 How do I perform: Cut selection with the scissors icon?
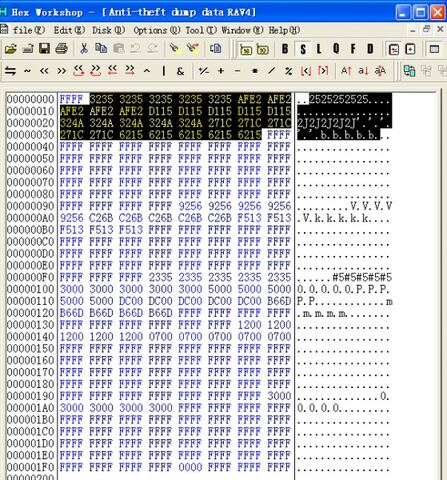click(x=84, y=49)
